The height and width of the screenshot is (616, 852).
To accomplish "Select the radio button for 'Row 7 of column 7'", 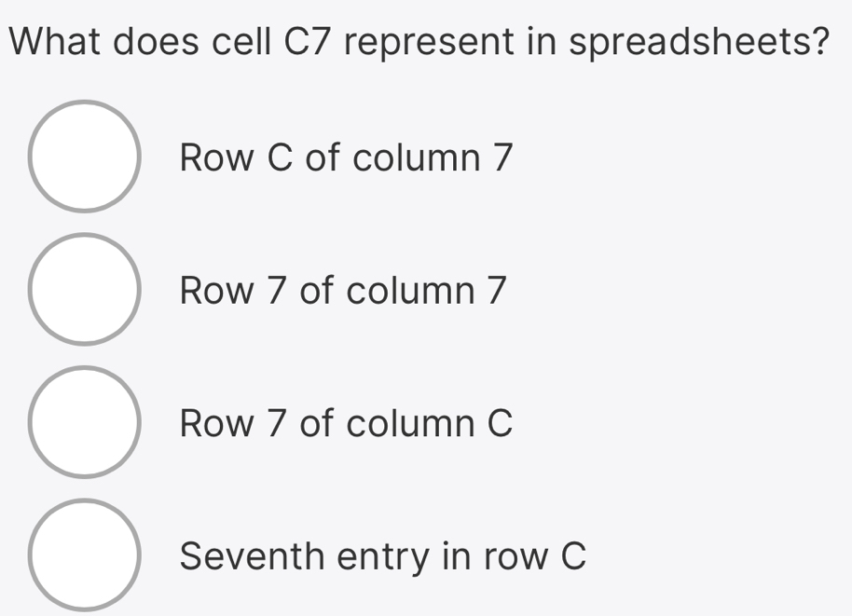I will tap(84, 289).
